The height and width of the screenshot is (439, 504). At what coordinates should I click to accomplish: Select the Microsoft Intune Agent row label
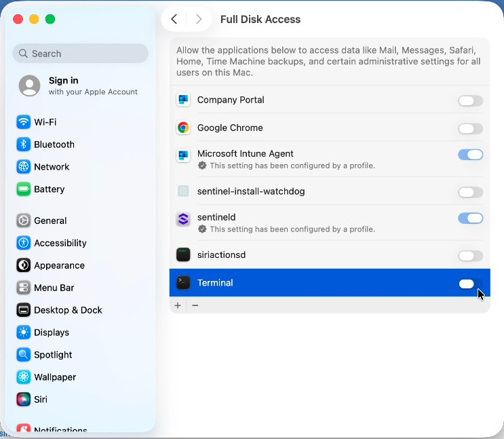(246, 153)
